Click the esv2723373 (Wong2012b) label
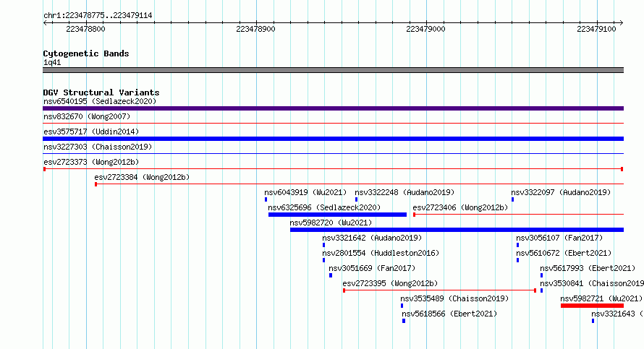 pos(91,162)
